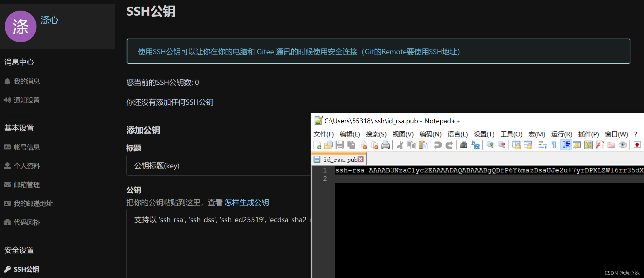
Task: Click the Copy icon in Notepad++ toolbar
Action: 412,145
